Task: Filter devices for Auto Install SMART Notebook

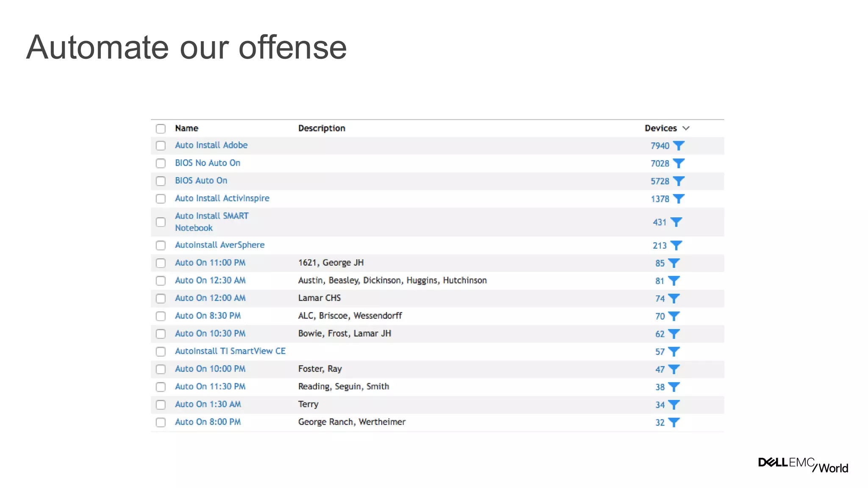Action: pyautogui.click(x=676, y=222)
